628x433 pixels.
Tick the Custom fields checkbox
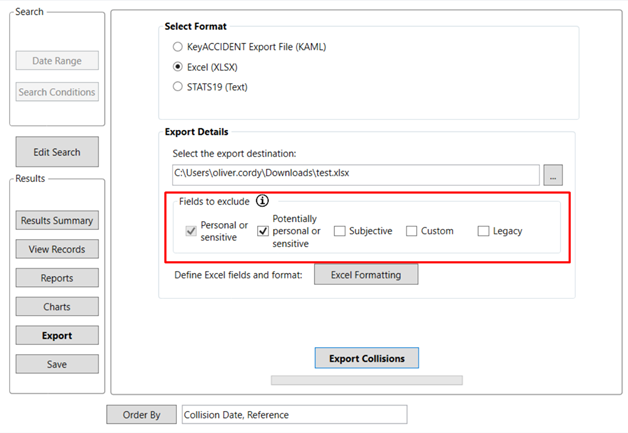(x=412, y=231)
